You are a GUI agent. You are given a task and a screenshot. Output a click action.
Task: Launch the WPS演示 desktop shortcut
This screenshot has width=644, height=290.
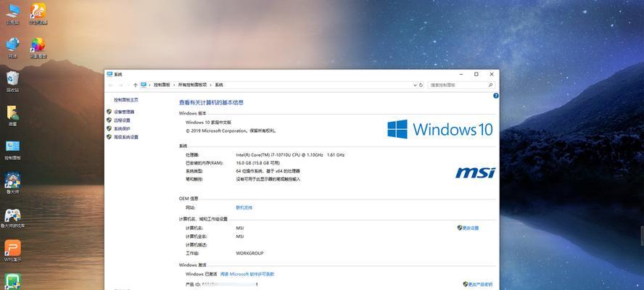point(13,252)
